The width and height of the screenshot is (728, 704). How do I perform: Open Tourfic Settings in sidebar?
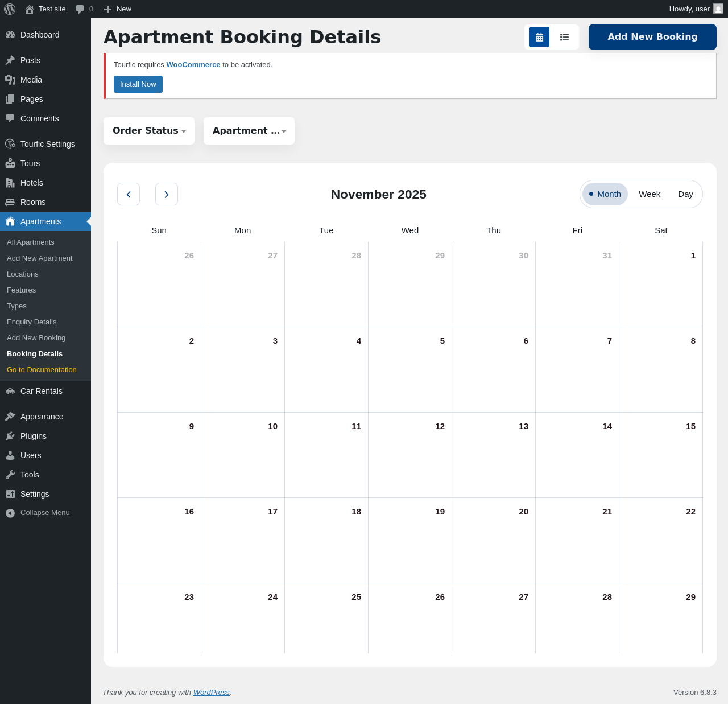[x=47, y=144]
